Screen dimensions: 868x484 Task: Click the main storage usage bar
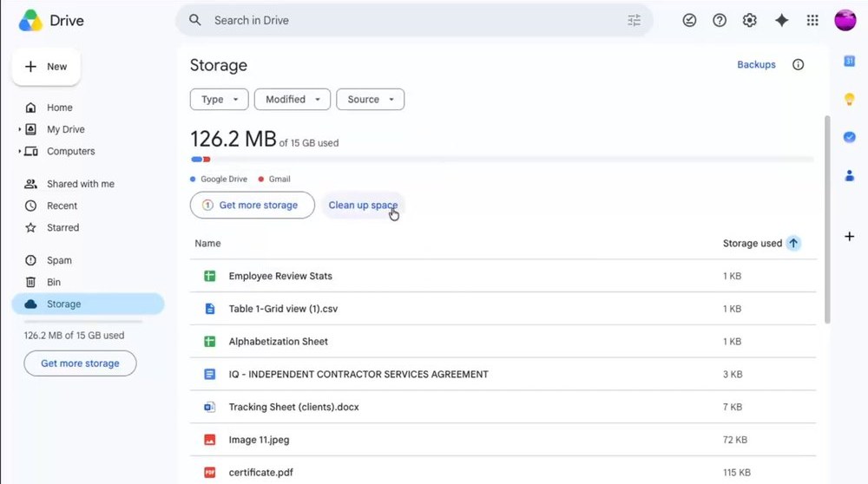(502, 160)
